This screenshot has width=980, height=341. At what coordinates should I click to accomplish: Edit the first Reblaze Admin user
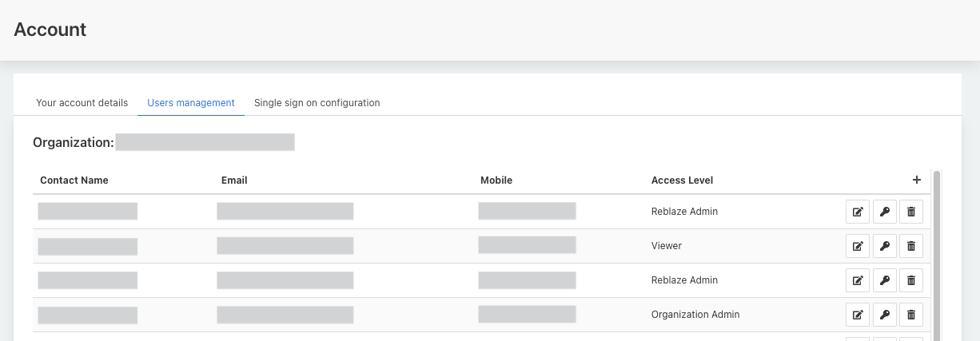point(858,212)
